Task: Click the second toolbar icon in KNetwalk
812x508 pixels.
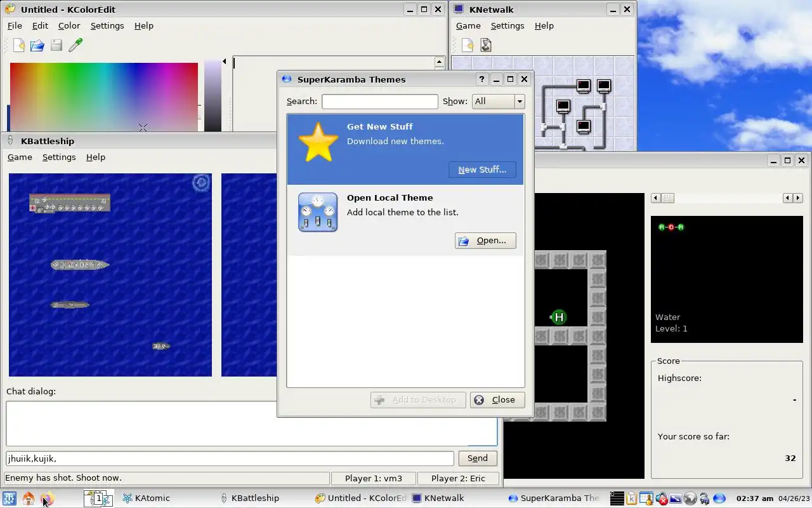Action: click(486, 45)
